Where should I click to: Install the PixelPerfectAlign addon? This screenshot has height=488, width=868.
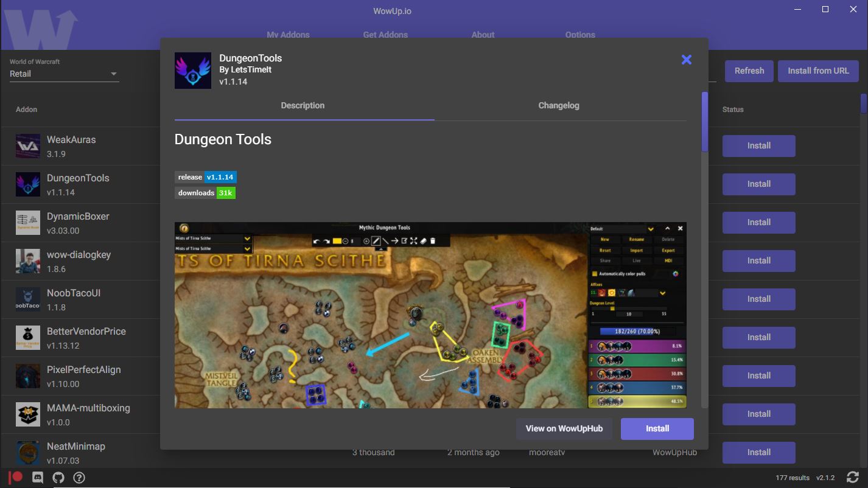click(x=759, y=375)
